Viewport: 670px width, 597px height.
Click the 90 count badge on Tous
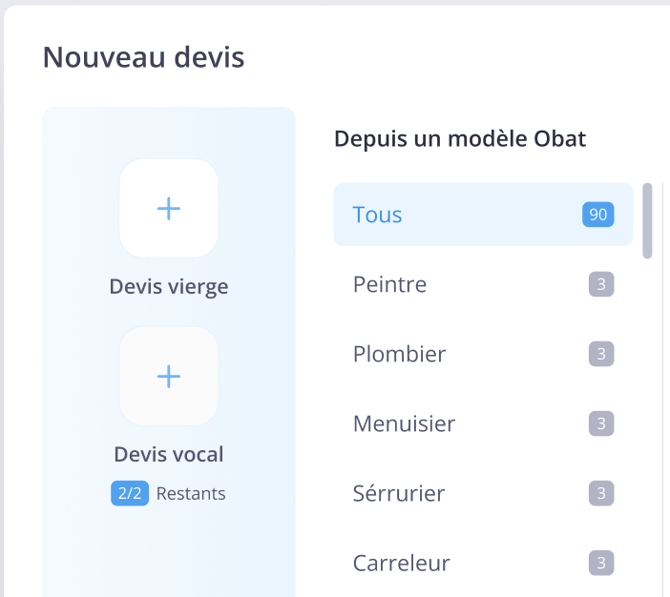pos(598,214)
